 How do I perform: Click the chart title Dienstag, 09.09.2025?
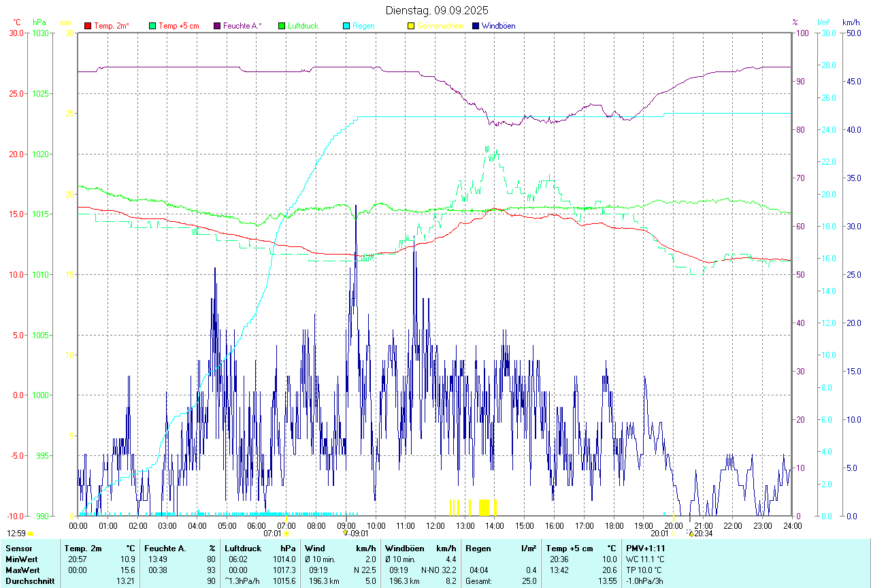[437, 10]
